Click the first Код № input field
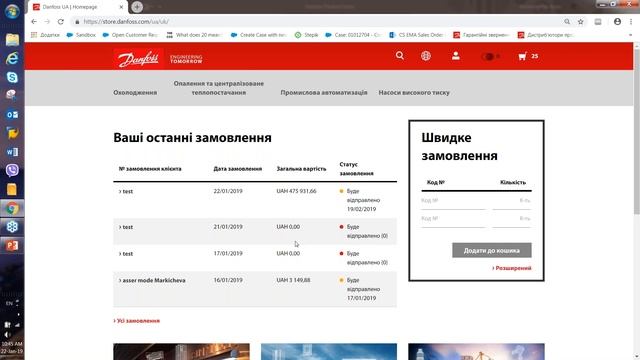The height and width of the screenshot is (360, 640). 453,201
